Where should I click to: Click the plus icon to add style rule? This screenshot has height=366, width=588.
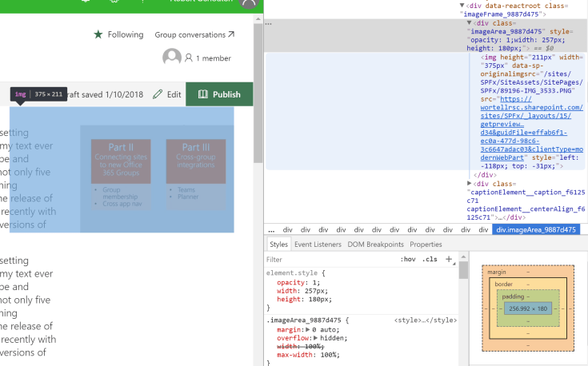tap(449, 259)
